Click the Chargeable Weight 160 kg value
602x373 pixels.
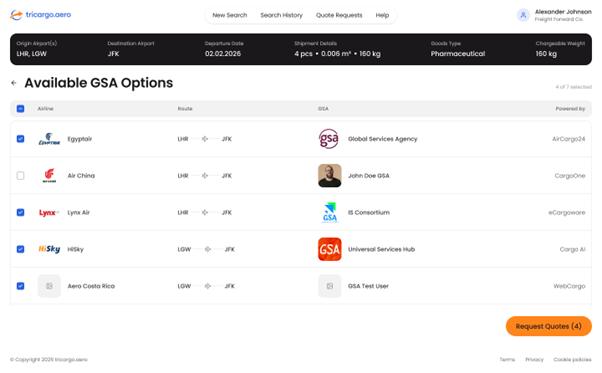[546, 54]
